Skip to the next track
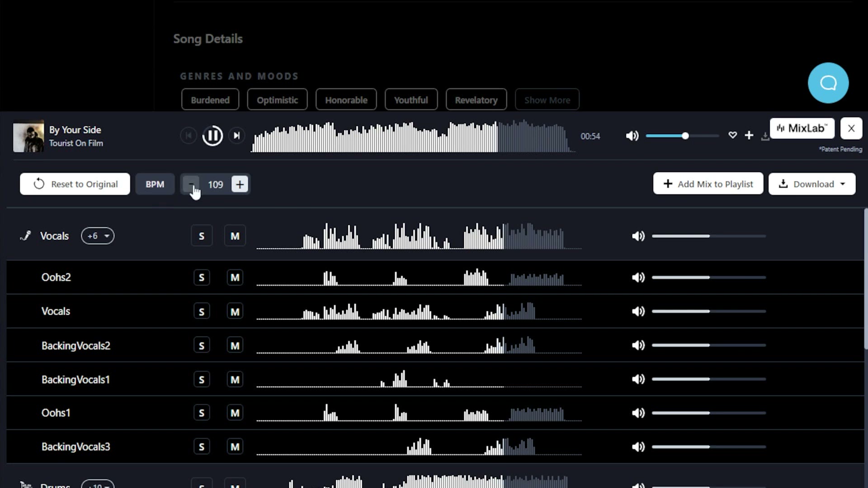This screenshot has height=488, width=868. [236, 136]
